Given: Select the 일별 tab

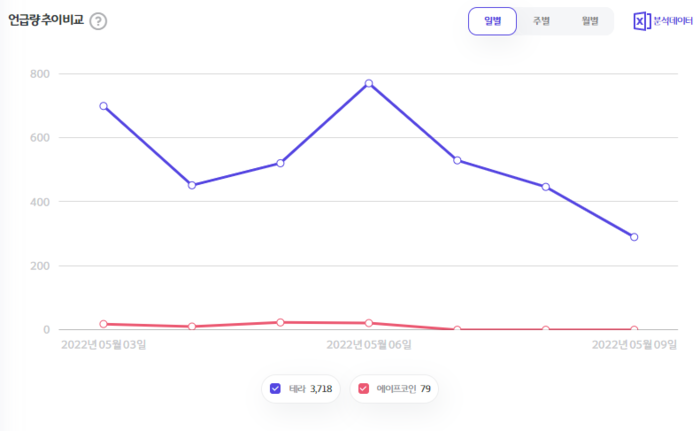Looking at the screenshot, I should coord(492,21).
